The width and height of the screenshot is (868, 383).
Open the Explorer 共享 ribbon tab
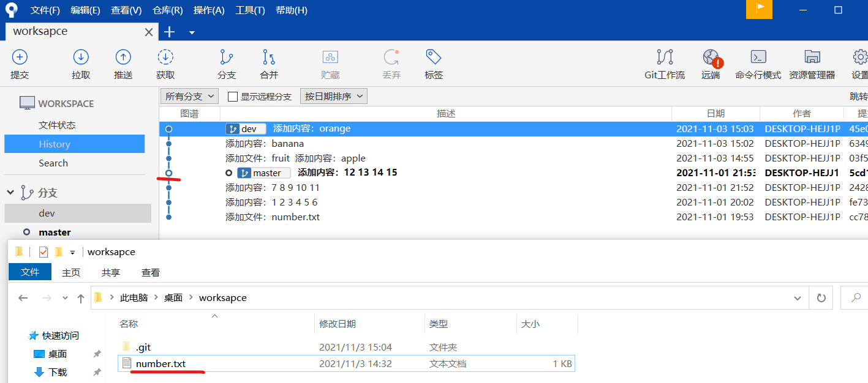point(111,272)
